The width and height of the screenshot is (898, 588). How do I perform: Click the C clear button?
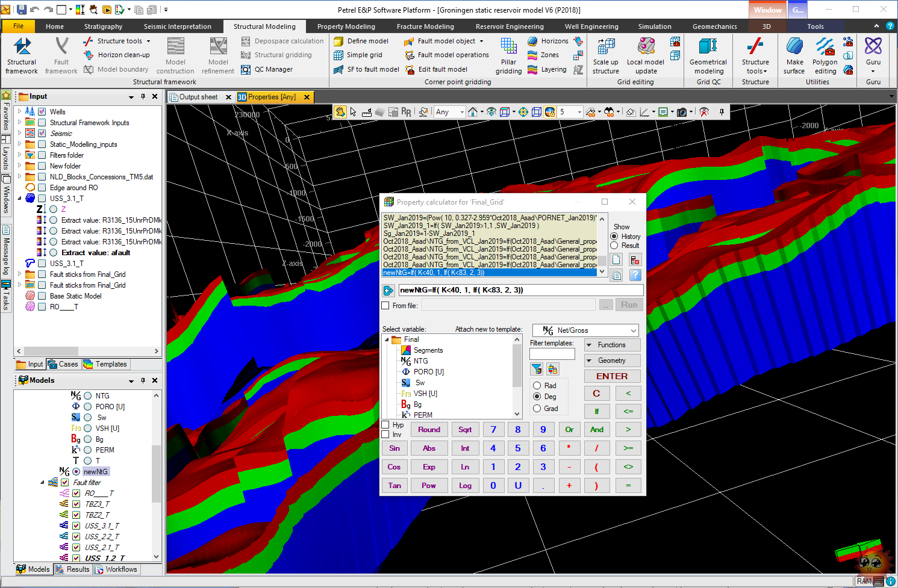click(x=597, y=393)
